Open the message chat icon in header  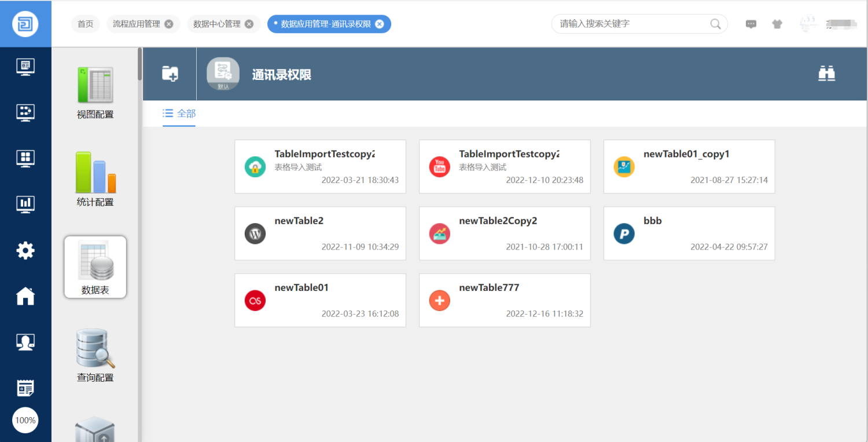751,24
